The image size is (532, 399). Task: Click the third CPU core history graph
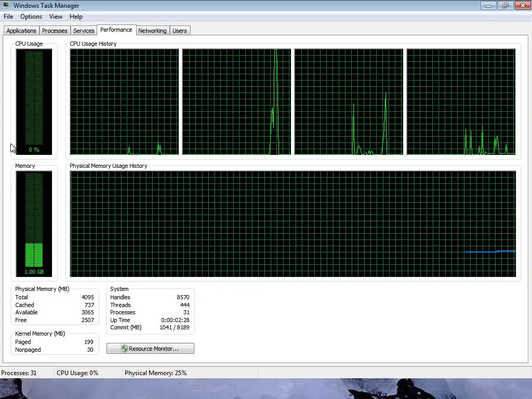pyautogui.click(x=349, y=102)
